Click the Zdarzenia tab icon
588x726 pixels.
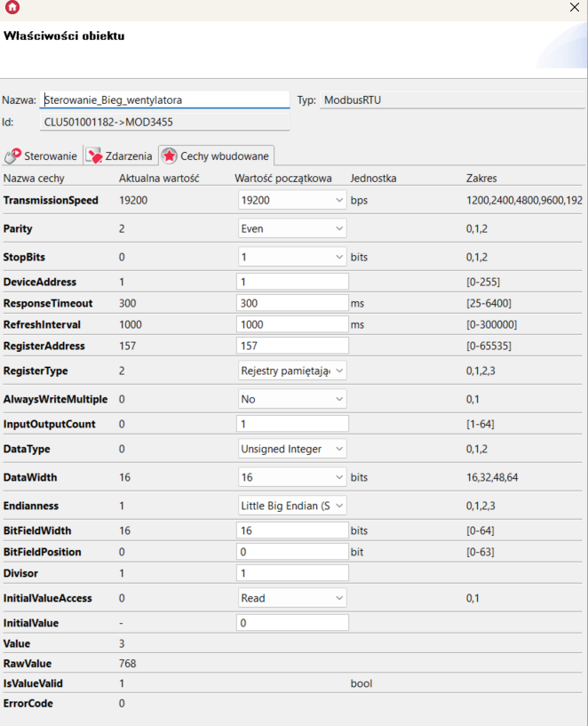[x=94, y=156]
